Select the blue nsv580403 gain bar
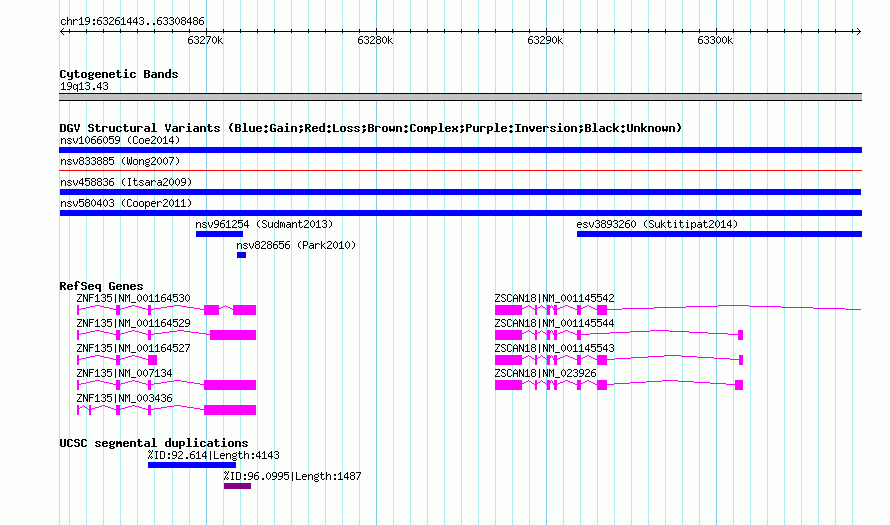Screen dimensions: 890x525 (x=460, y=213)
